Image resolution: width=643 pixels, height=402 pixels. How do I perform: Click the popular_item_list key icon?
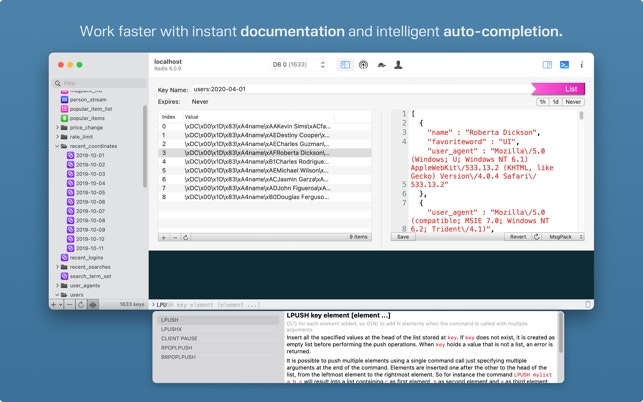[x=64, y=109]
